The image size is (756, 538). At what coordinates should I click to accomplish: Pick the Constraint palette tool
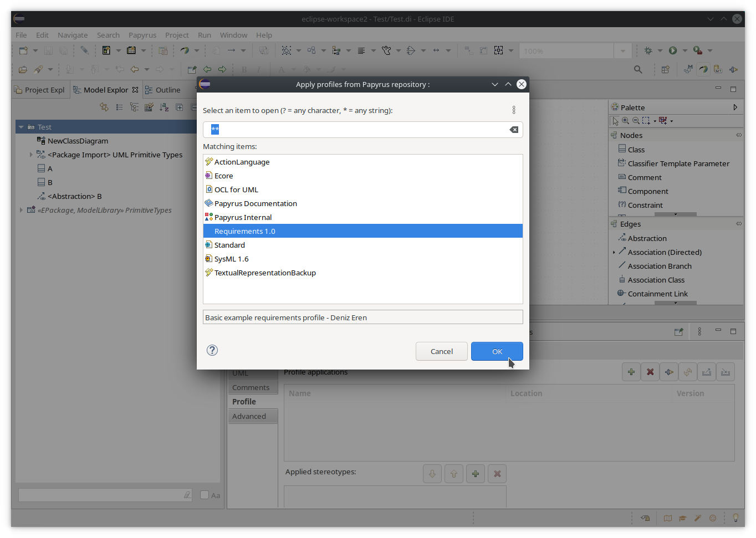click(640, 205)
